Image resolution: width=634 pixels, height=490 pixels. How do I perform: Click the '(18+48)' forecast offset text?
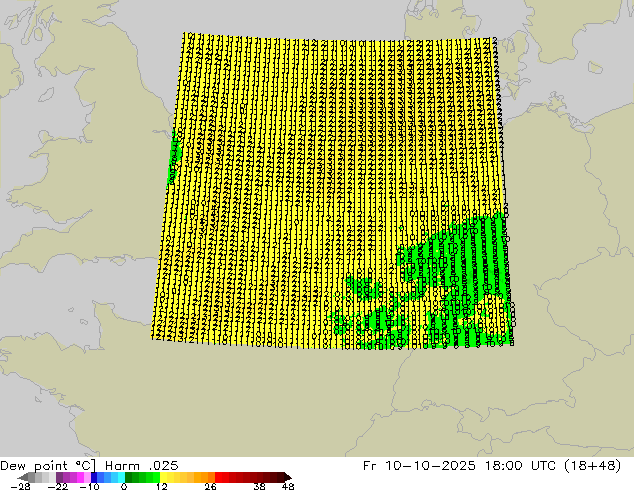(x=591, y=466)
